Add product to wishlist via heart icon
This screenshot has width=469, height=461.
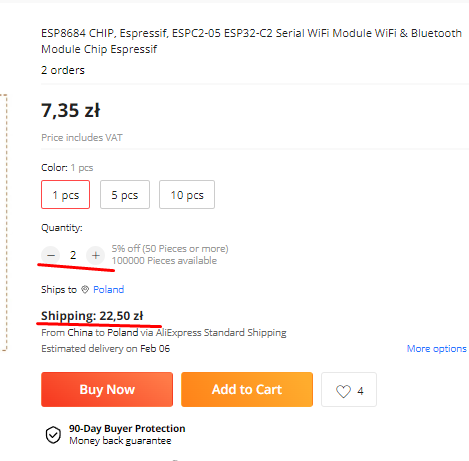[343, 391]
